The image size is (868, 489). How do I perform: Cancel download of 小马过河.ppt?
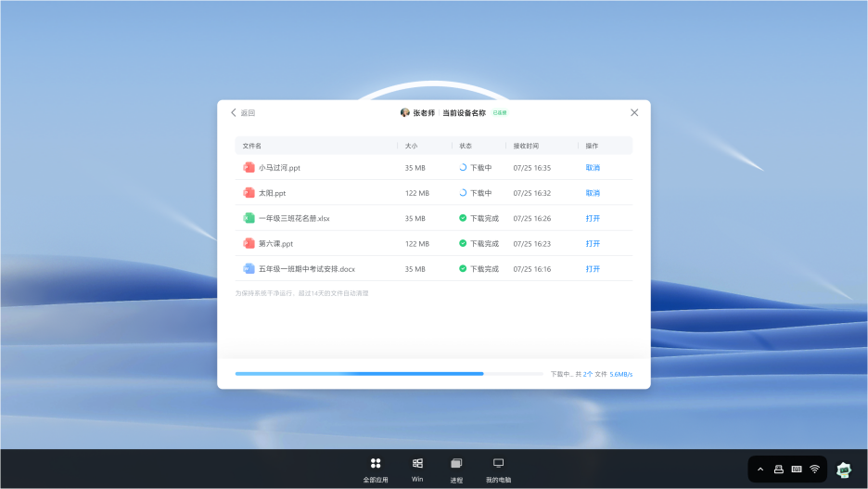(593, 168)
